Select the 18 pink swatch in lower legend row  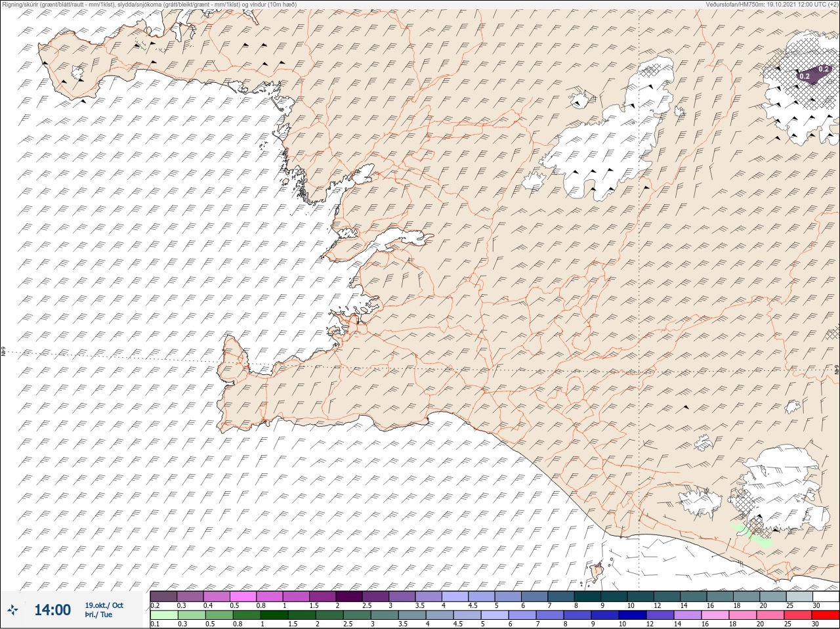pyautogui.click(x=743, y=615)
